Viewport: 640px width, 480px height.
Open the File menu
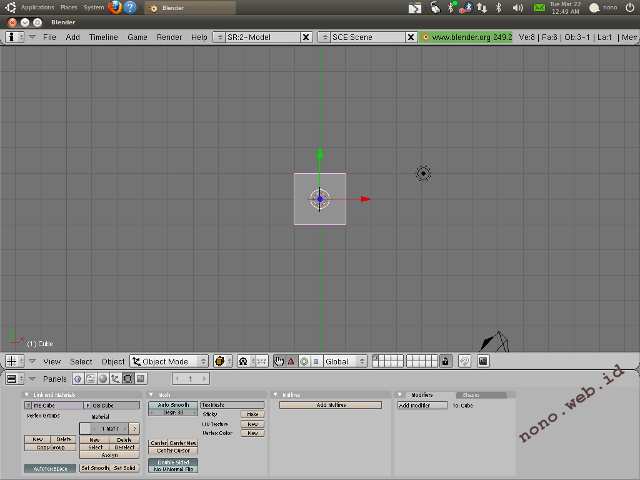[x=50, y=37]
